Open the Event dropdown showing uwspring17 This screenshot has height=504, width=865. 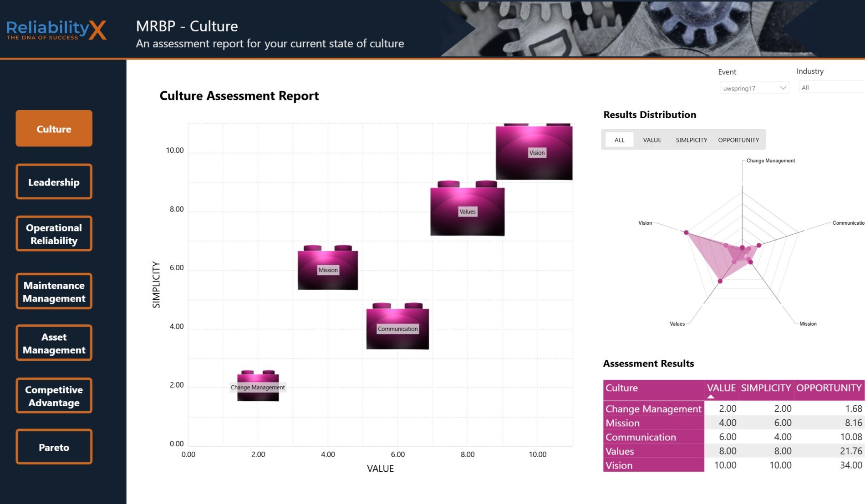click(x=754, y=88)
